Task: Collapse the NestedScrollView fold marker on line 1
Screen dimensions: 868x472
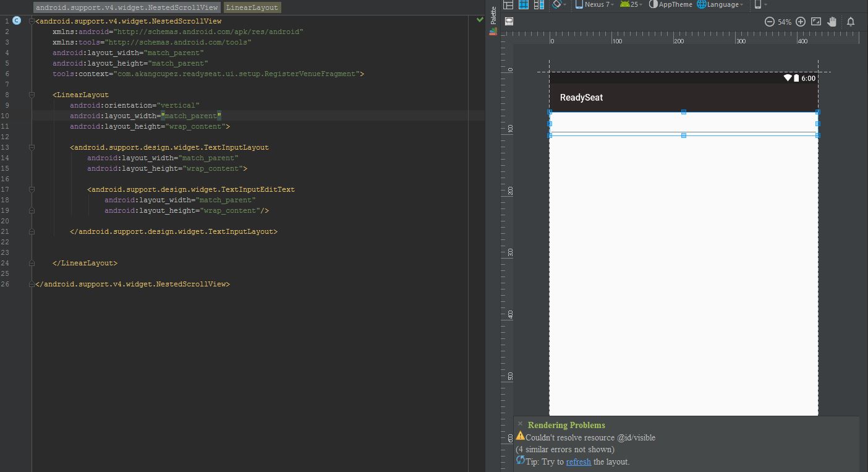Action: (x=32, y=21)
